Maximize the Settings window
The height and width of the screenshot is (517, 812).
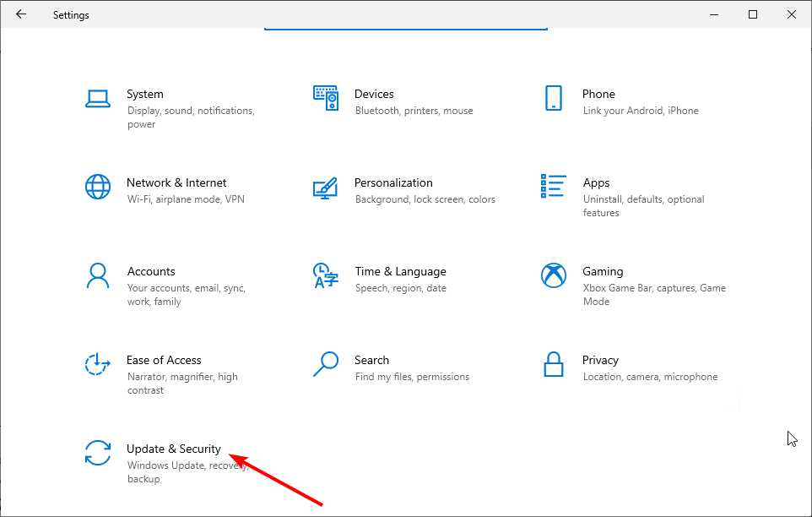pyautogui.click(x=753, y=14)
